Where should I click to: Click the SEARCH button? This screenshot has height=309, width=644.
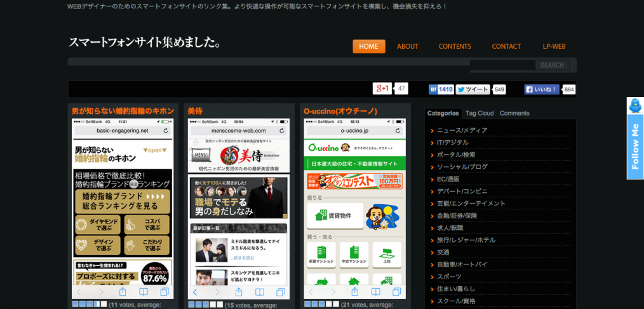pos(552,65)
